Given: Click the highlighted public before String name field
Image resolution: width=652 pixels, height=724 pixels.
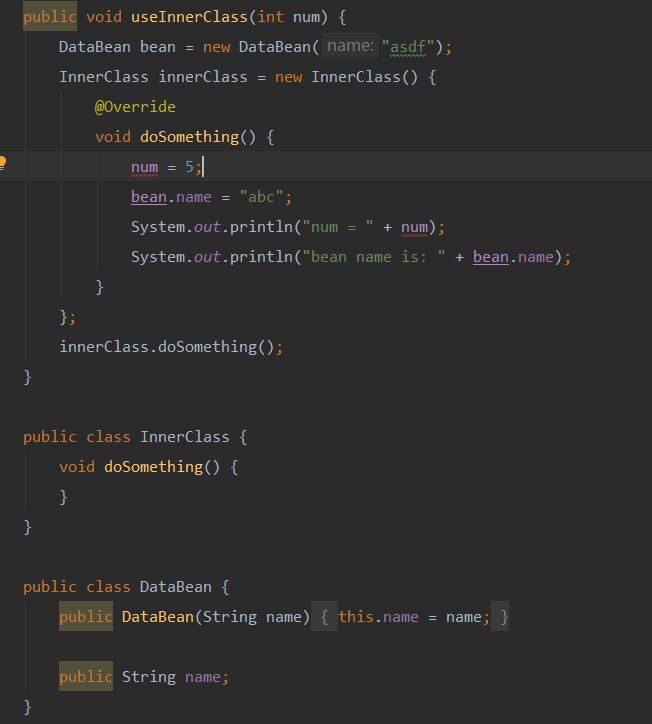Looking at the screenshot, I should point(86,676).
